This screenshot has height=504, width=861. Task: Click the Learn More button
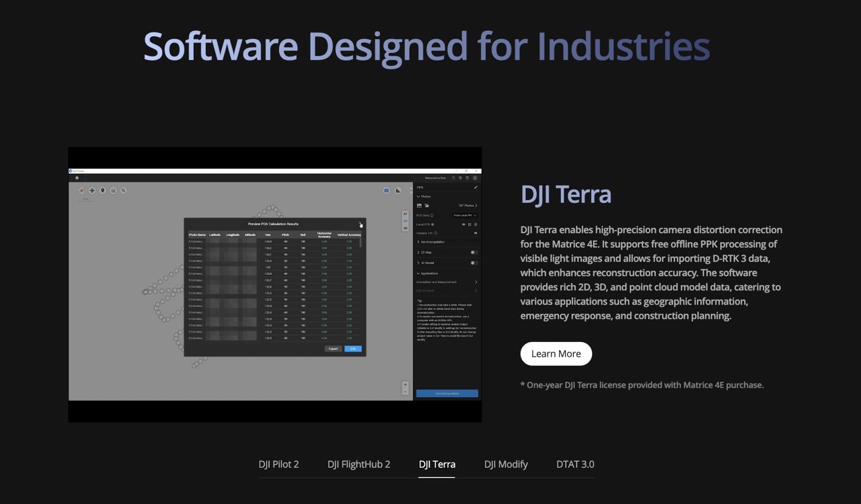pyautogui.click(x=556, y=354)
